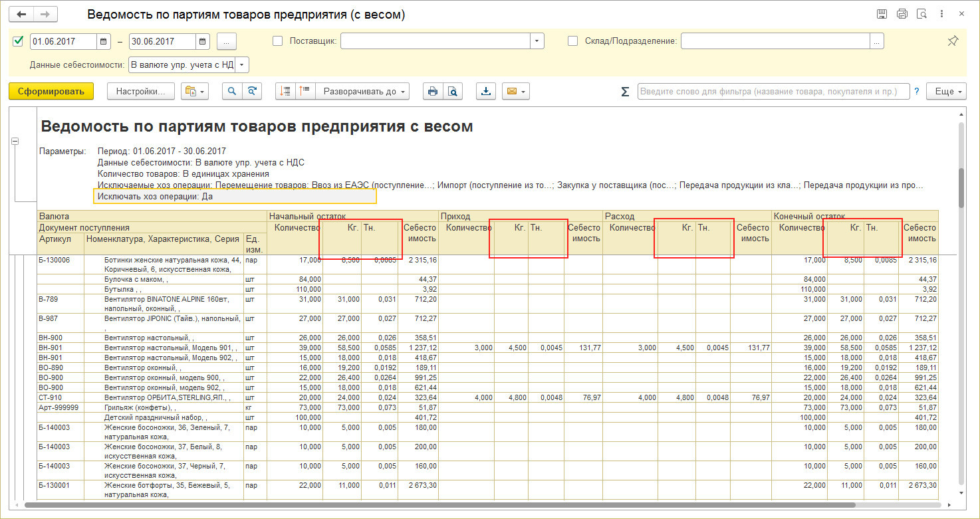Click the Склад/Подразделение input field
The height and width of the screenshot is (519, 980).
point(775,41)
